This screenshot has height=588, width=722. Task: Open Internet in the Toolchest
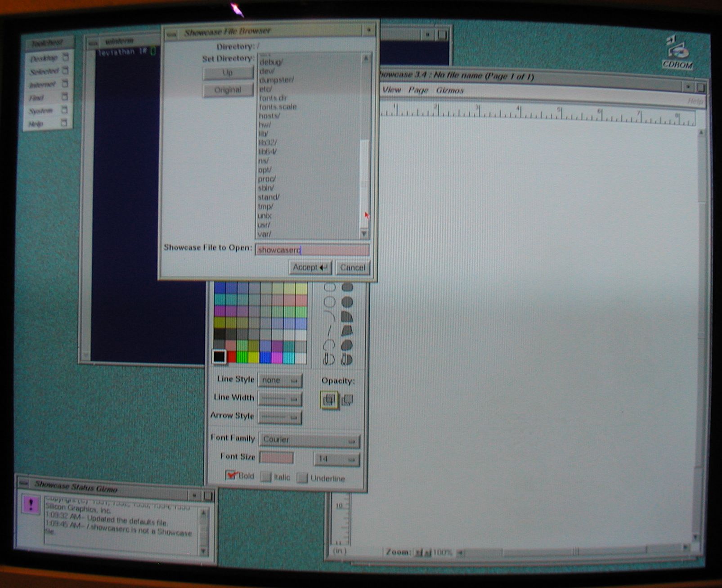tap(49, 84)
